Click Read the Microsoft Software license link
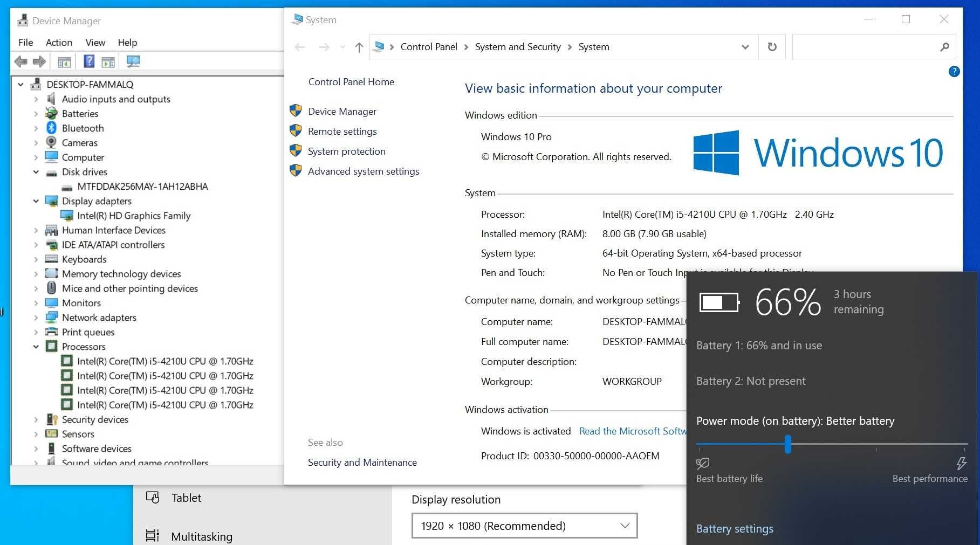980x545 pixels. 633,431
